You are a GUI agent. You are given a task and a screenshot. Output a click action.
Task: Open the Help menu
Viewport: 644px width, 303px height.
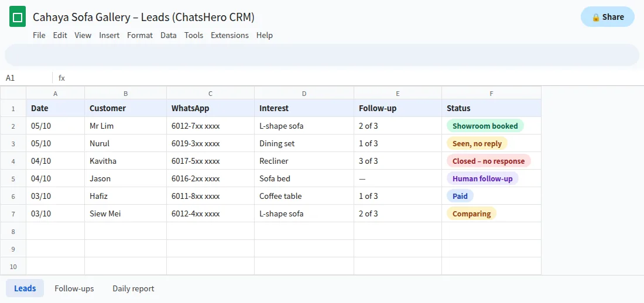pyautogui.click(x=265, y=35)
